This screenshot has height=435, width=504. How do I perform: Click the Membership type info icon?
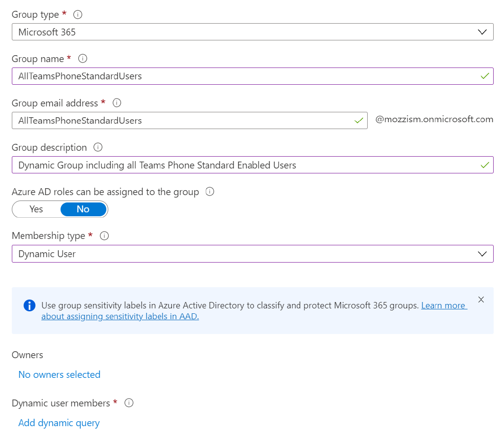104,235
